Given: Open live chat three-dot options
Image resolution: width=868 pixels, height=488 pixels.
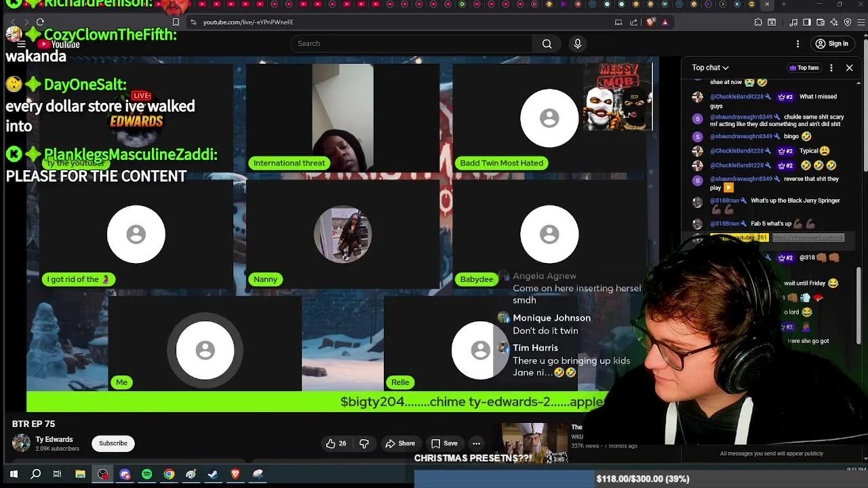Looking at the screenshot, I should [831, 68].
